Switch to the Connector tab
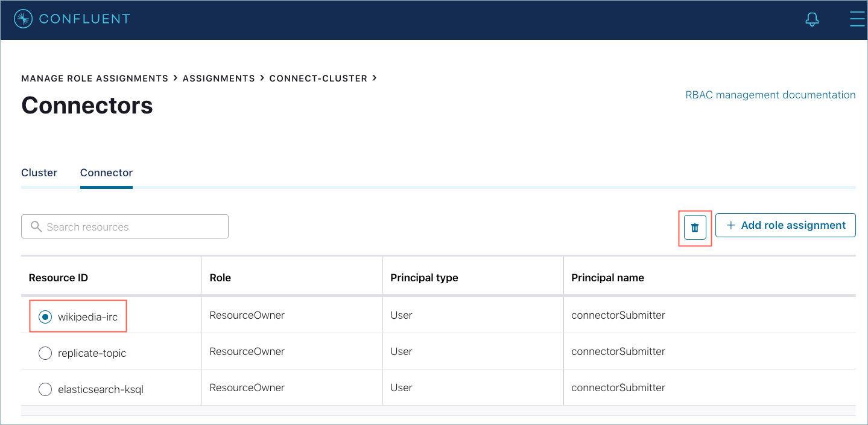The height and width of the screenshot is (425, 868). pos(106,173)
